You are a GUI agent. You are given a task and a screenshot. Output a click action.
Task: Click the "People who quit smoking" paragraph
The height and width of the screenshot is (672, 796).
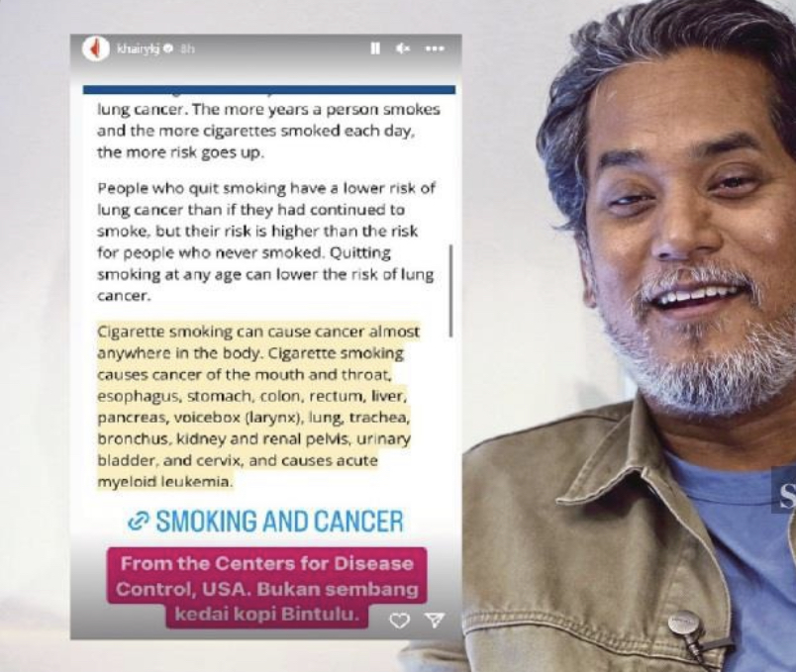coord(266,242)
